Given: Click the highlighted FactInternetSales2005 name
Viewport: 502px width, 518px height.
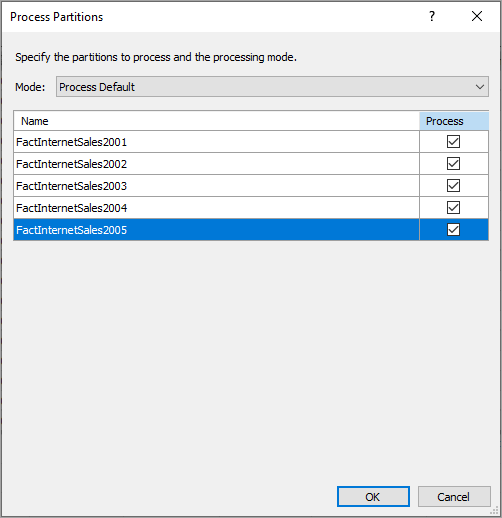Looking at the screenshot, I should (71, 230).
